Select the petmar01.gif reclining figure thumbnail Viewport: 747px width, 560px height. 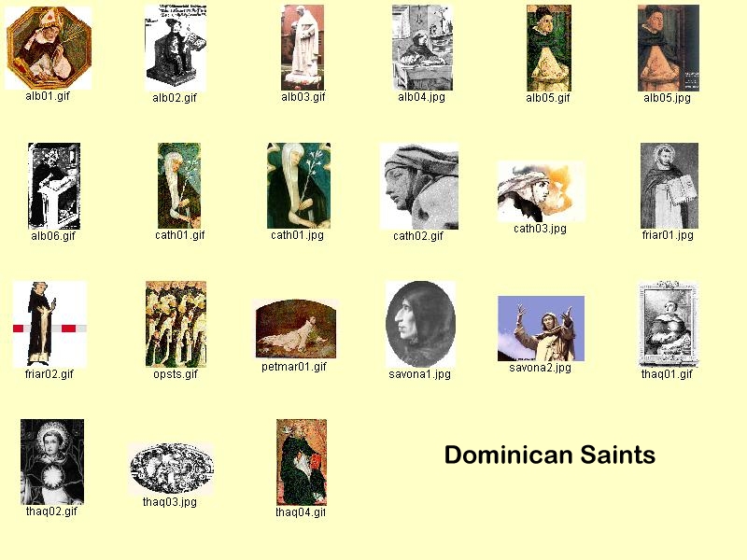pyautogui.click(x=296, y=329)
